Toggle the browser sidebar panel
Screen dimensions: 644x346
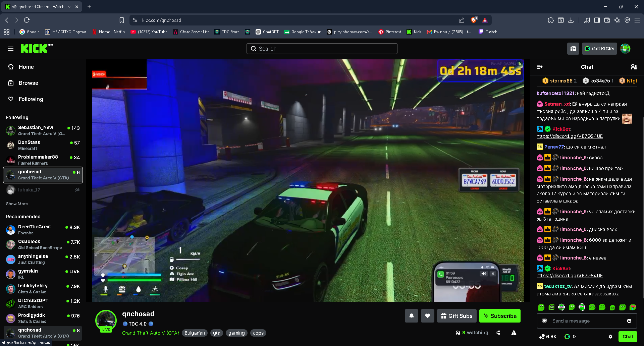(x=597, y=20)
